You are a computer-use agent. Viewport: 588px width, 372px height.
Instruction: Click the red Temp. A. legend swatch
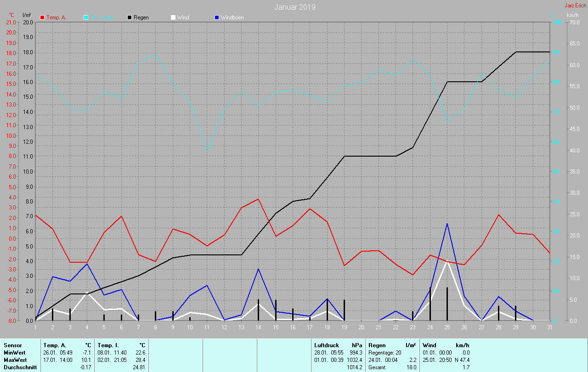click(x=42, y=17)
